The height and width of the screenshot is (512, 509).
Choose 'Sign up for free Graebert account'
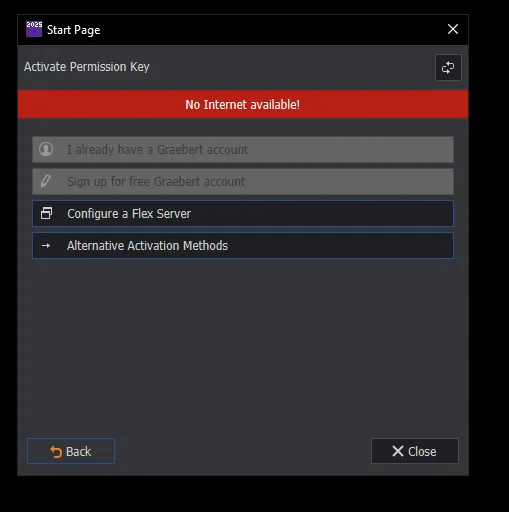[x=243, y=181]
